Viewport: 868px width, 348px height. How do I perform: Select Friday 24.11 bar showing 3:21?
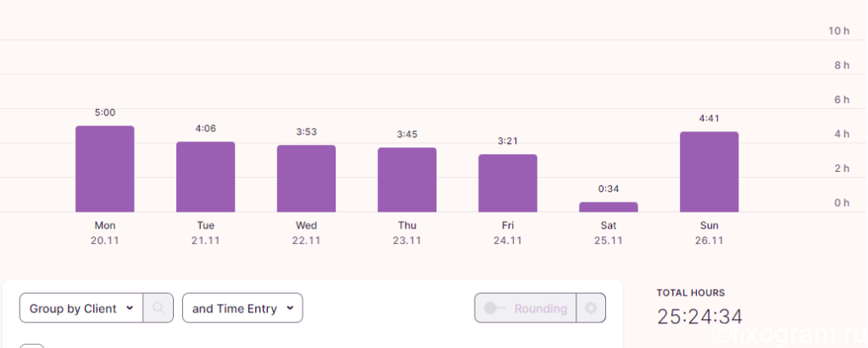pos(508,183)
